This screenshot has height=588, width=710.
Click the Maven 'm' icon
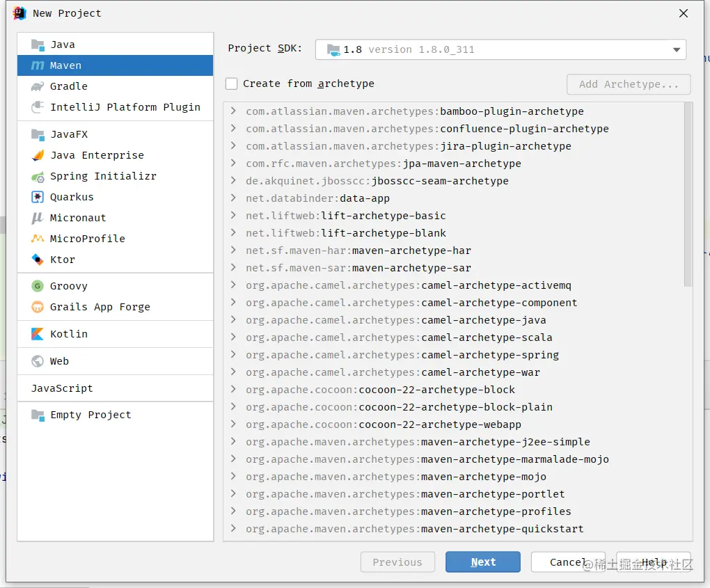point(38,65)
